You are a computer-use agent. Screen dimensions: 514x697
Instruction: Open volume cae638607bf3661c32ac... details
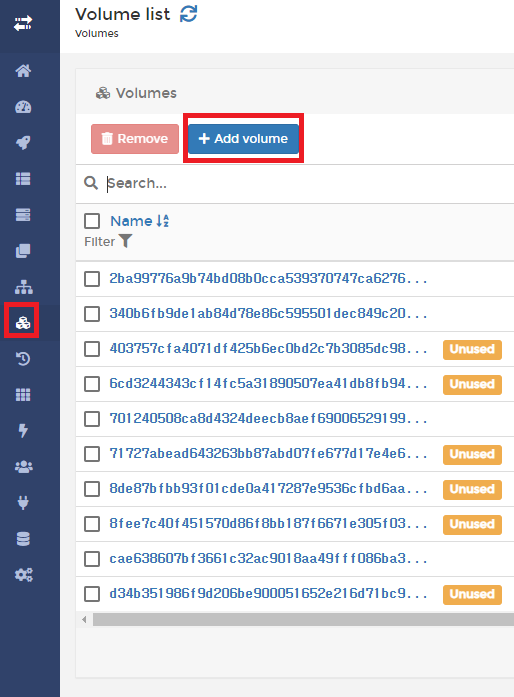click(x=268, y=558)
